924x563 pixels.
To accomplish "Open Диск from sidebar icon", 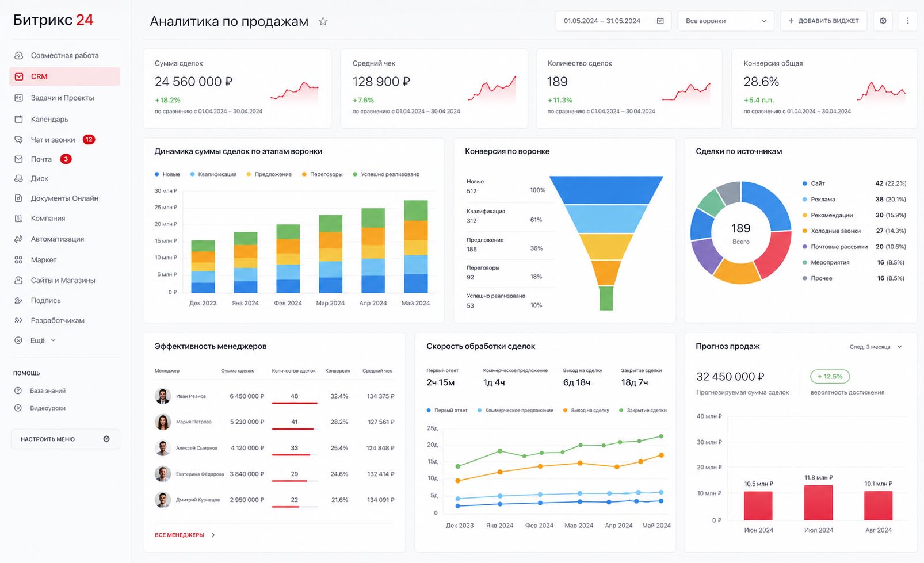I will pos(18,178).
